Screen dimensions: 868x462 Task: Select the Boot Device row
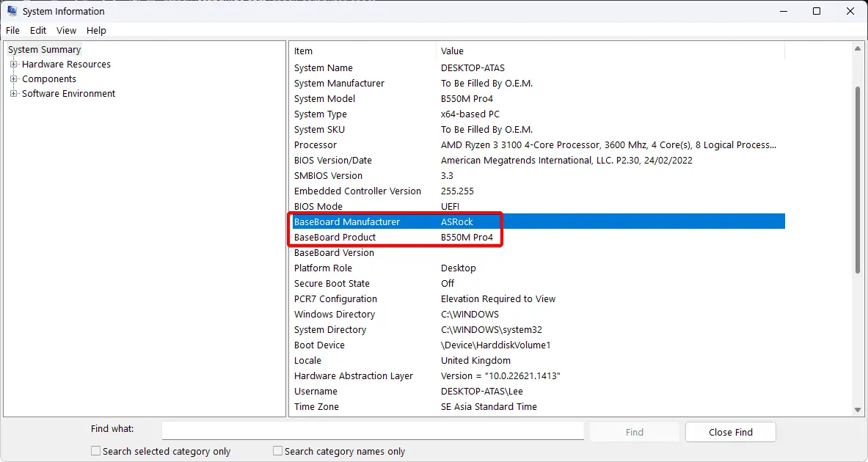[539, 345]
